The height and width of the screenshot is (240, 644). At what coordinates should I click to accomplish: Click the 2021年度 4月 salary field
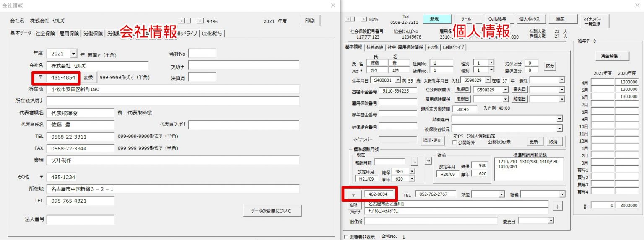(x=603, y=82)
